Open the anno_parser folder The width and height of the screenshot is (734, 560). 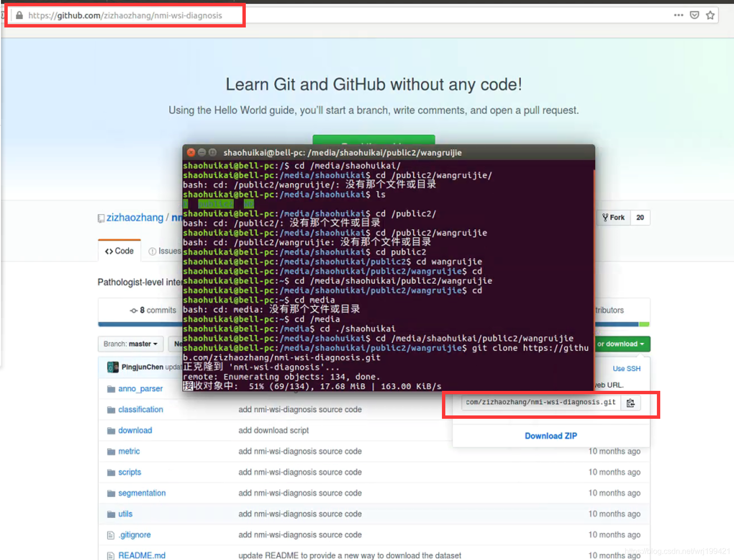140,388
